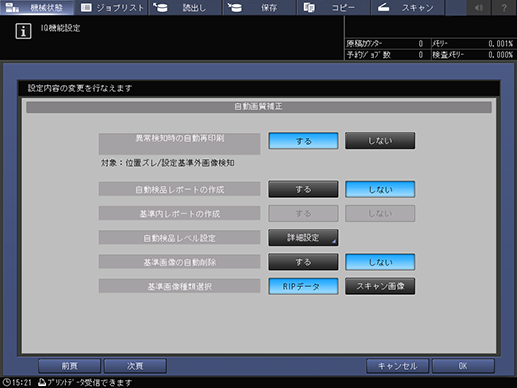Click the printer data reception status icon

click(x=42, y=382)
